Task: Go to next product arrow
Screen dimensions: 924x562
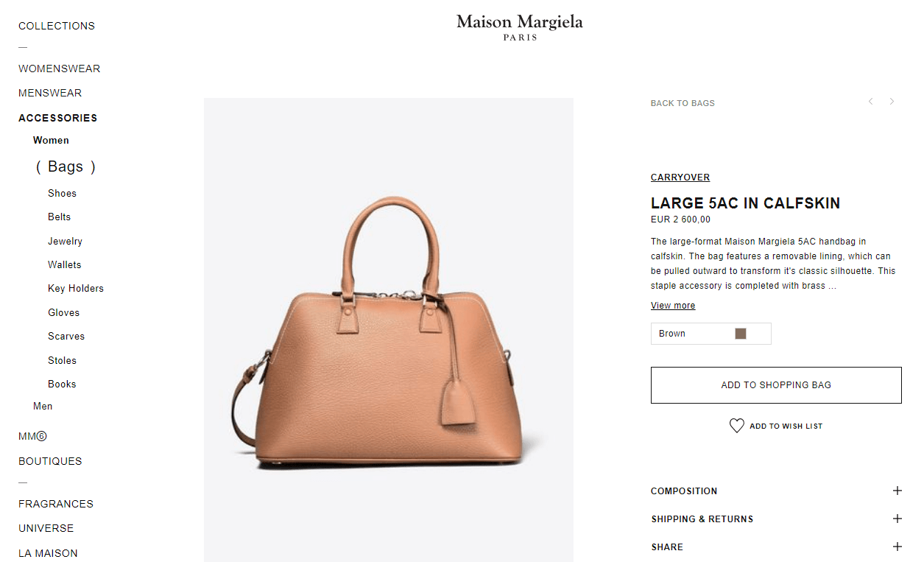Action: (892, 102)
